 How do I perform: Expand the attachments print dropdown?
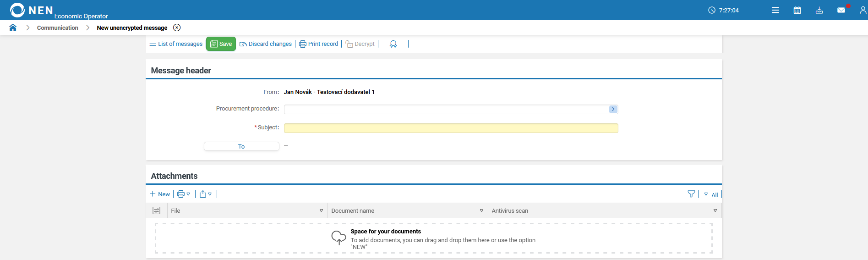pos(184,194)
